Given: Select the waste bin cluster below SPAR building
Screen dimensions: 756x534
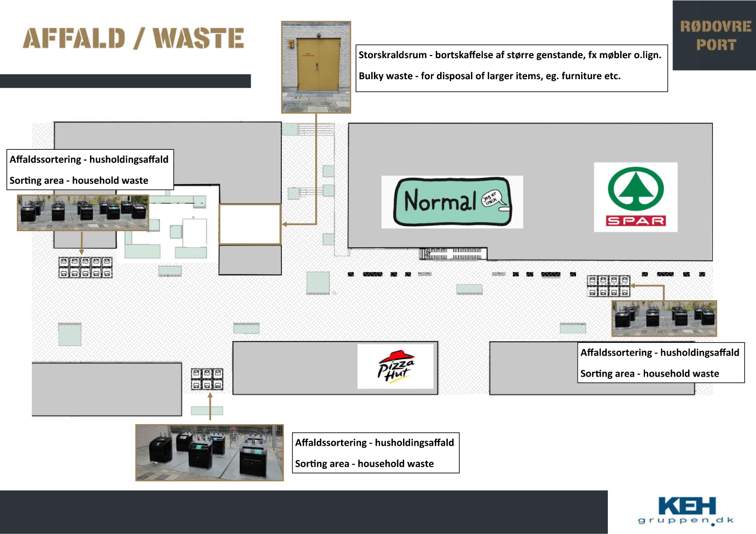Looking at the screenshot, I should [608, 286].
